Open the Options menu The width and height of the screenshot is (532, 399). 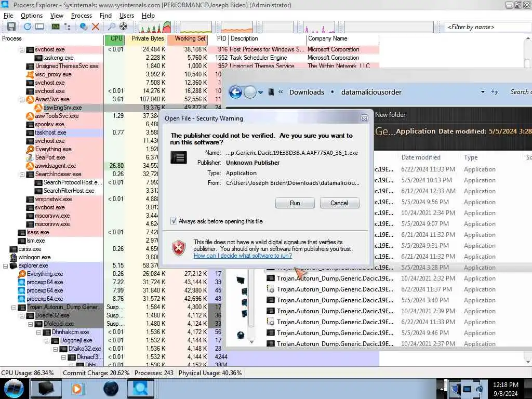point(32,16)
